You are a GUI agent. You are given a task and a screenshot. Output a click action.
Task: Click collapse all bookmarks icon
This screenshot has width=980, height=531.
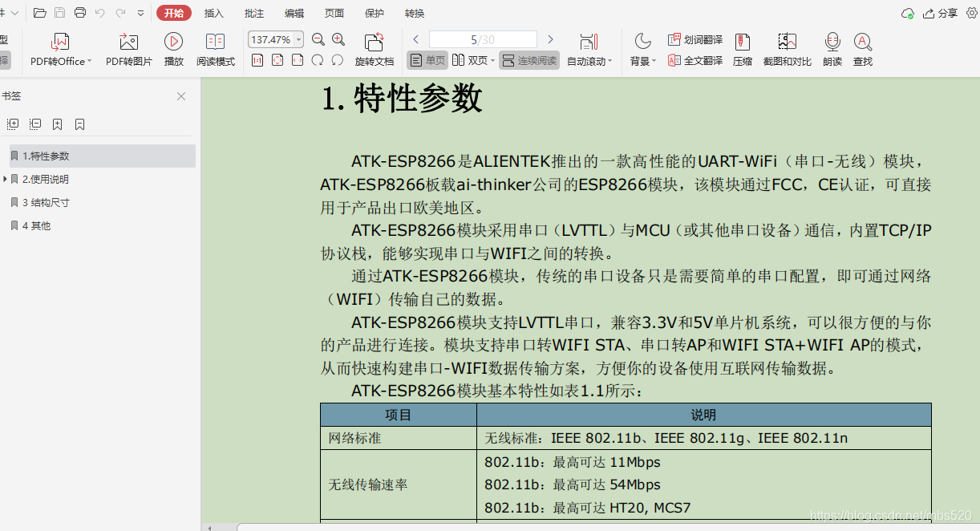coord(35,124)
